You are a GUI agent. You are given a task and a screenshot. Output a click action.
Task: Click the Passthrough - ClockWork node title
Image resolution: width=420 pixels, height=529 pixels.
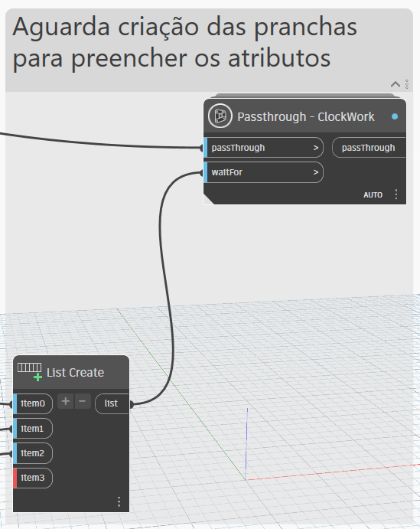[306, 116]
